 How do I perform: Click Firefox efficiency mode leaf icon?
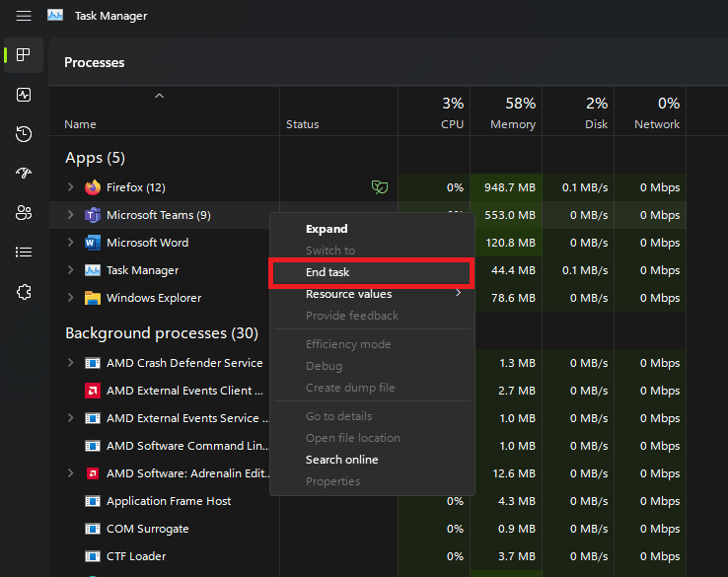click(380, 187)
